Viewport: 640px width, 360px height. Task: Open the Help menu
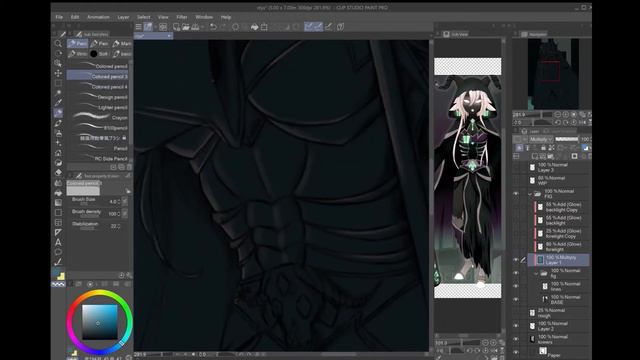tap(226, 17)
